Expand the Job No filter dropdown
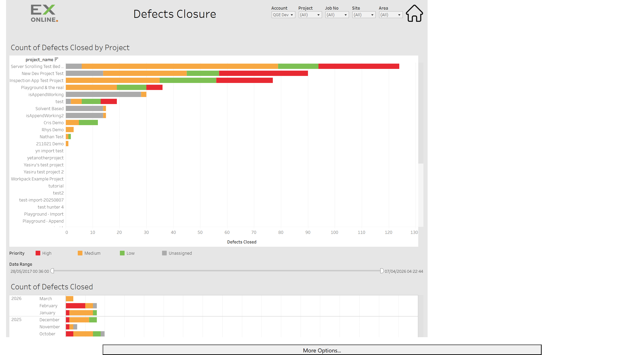The width and height of the screenshot is (644, 355). (x=337, y=15)
